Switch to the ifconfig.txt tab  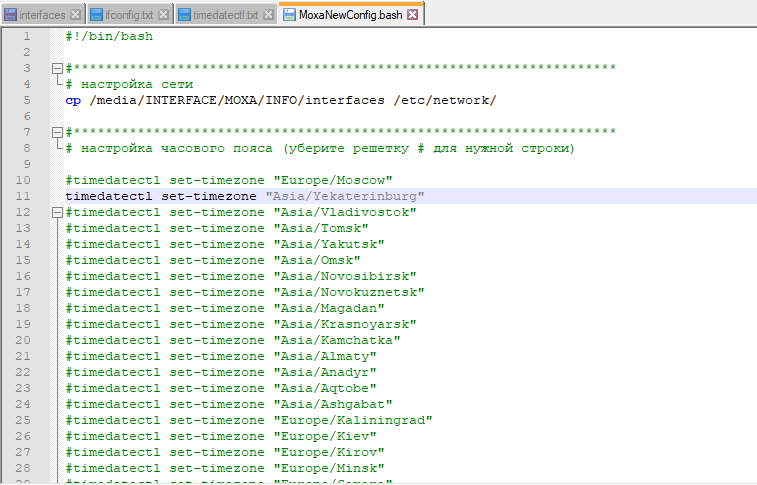[129, 15]
